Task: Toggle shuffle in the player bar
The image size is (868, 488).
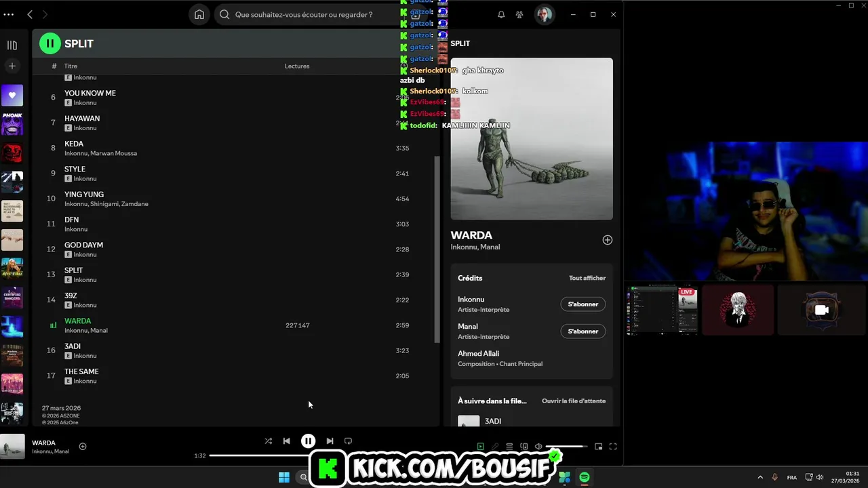Action: [x=268, y=441]
